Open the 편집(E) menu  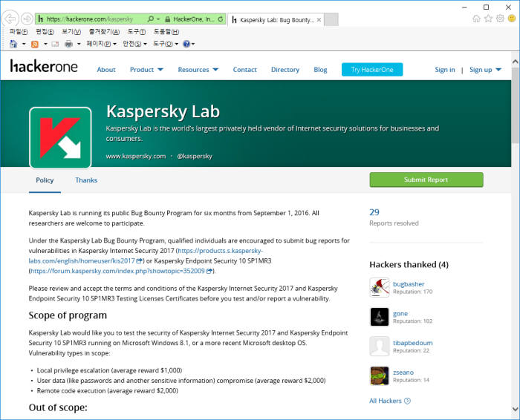pos(45,32)
